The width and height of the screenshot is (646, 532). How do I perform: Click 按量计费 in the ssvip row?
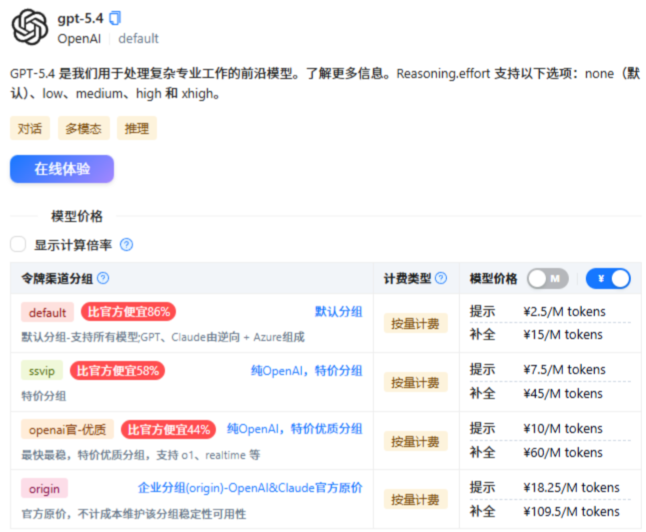coord(415,382)
